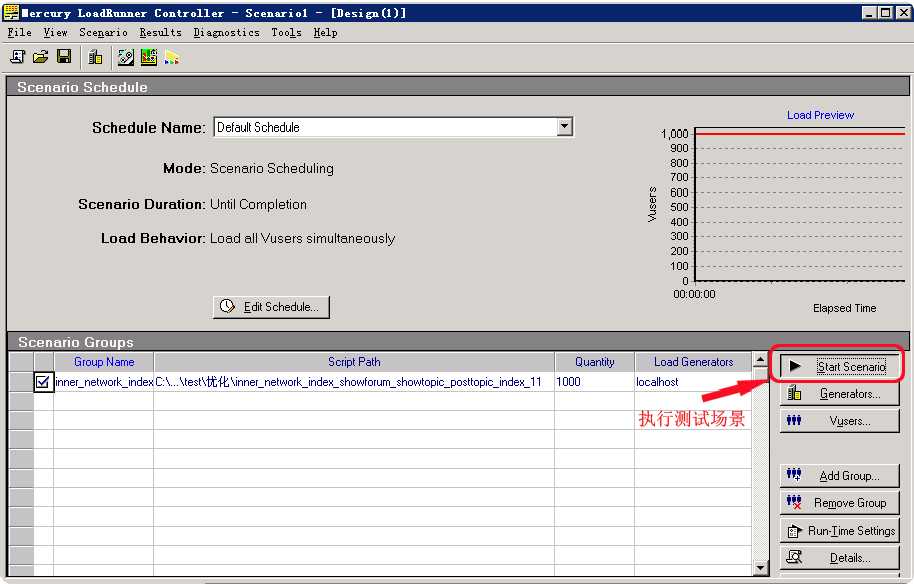Image resolution: width=914 pixels, height=584 pixels.
Task: Click the Load Preview label
Action: click(x=820, y=115)
